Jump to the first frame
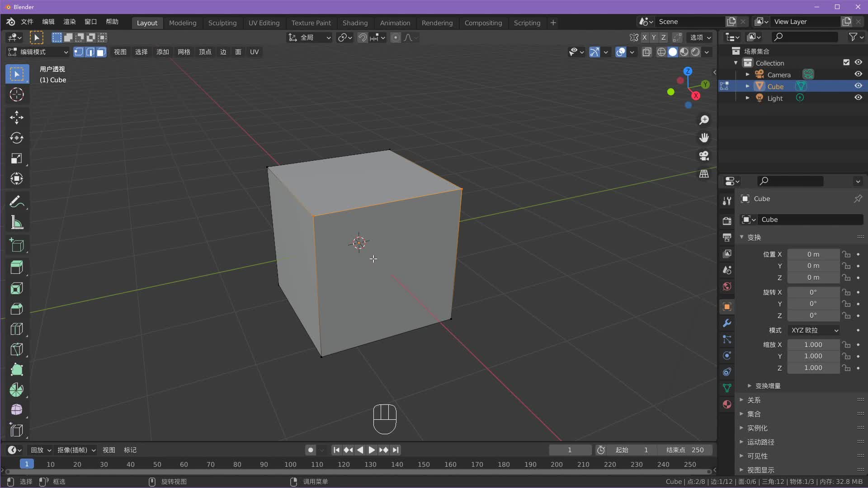Image resolution: width=868 pixels, height=488 pixels. click(336, 450)
